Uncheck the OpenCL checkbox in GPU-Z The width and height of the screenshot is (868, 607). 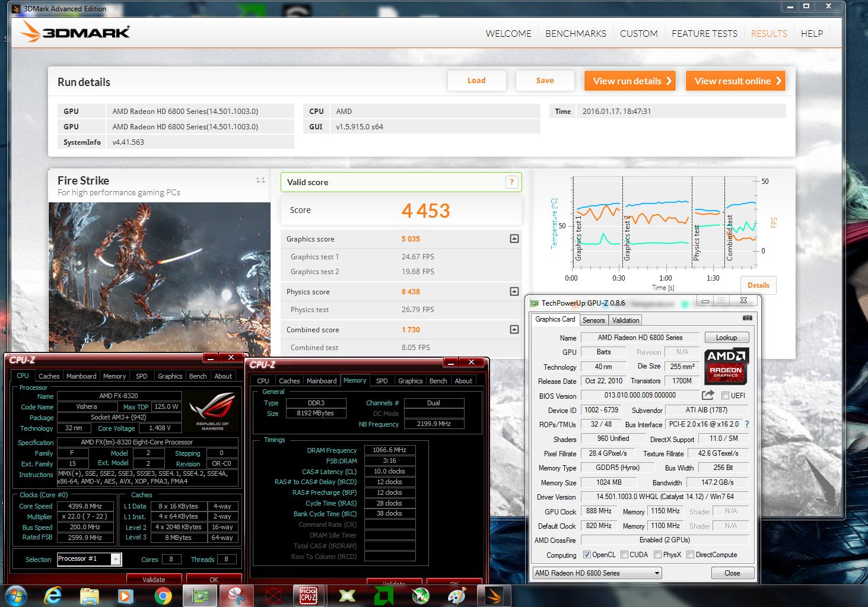pos(587,555)
